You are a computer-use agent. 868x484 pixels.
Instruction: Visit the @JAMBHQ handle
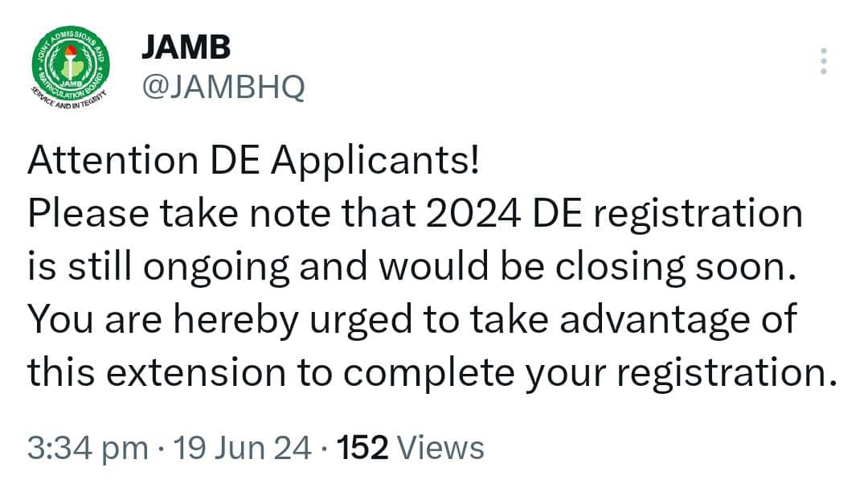223,88
